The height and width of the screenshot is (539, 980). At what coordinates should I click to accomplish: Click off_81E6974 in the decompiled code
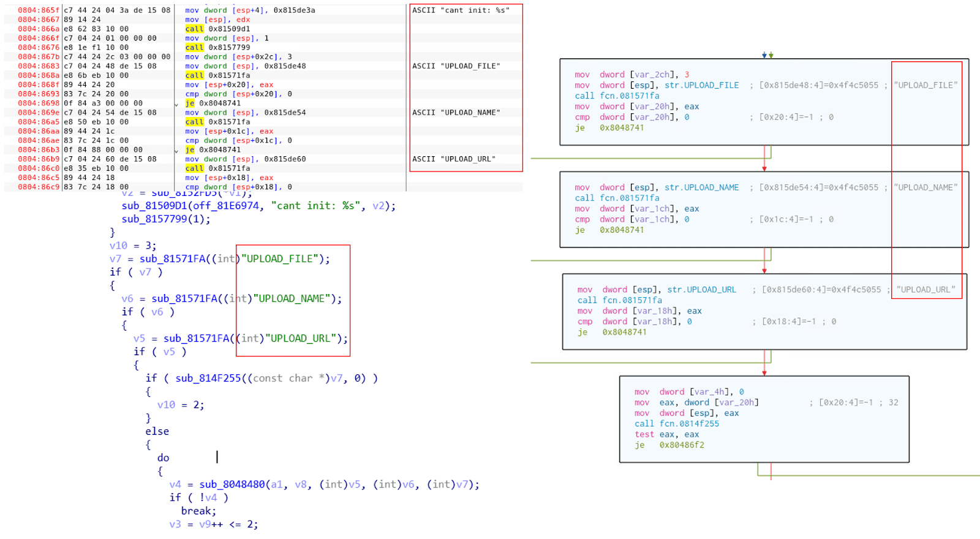tap(226, 206)
